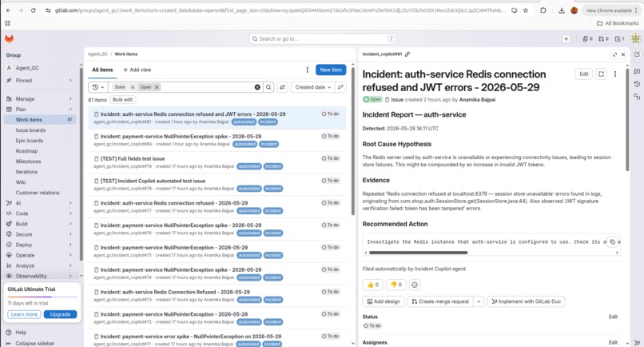Screen dimensions: 644x347
Task: Open the Created date sort dropdown
Action: 313,87
